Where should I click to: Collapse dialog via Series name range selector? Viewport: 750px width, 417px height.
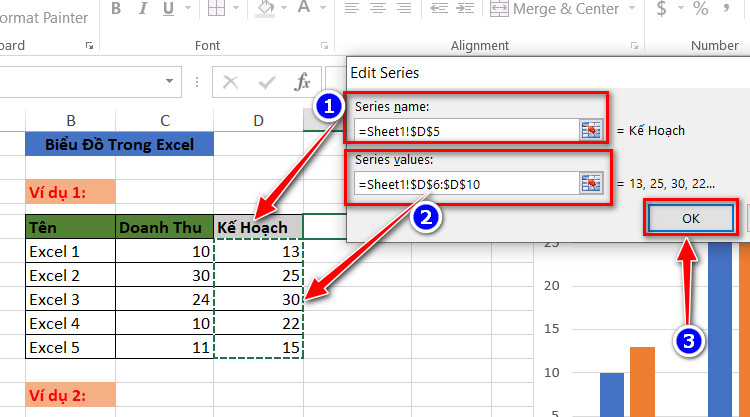tap(591, 130)
